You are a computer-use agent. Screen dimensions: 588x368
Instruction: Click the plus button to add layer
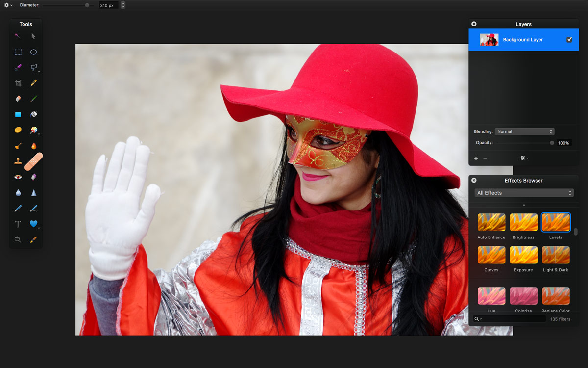pos(476,158)
